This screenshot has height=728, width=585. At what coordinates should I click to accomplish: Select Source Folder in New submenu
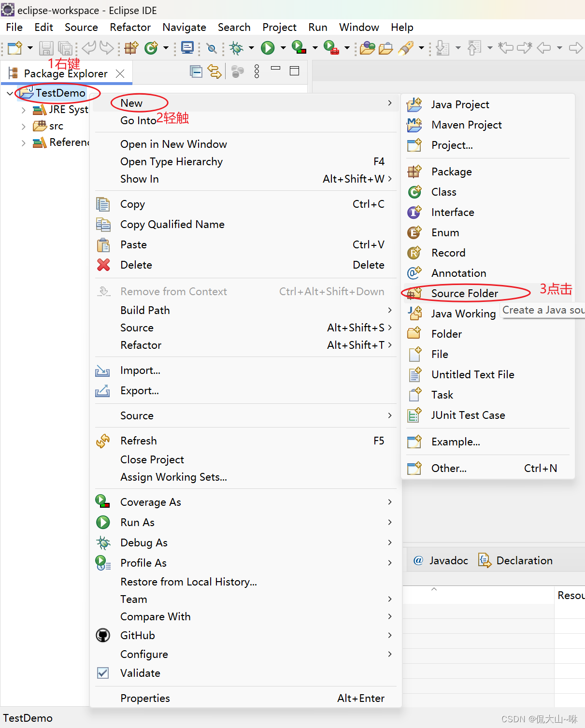(x=488, y=293)
